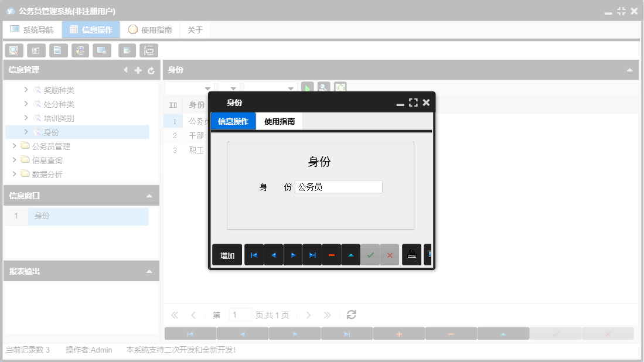Image resolution: width=644 pixels, height=362 pixels.
Task: Click the user management icon in the toolbar
Action: (x=80, y=50)
